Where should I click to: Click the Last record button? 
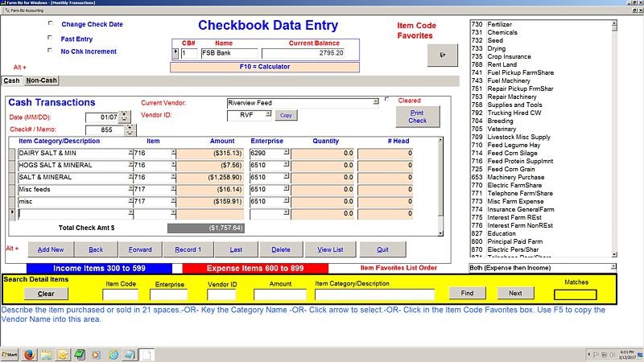click(x=236, y=249)
